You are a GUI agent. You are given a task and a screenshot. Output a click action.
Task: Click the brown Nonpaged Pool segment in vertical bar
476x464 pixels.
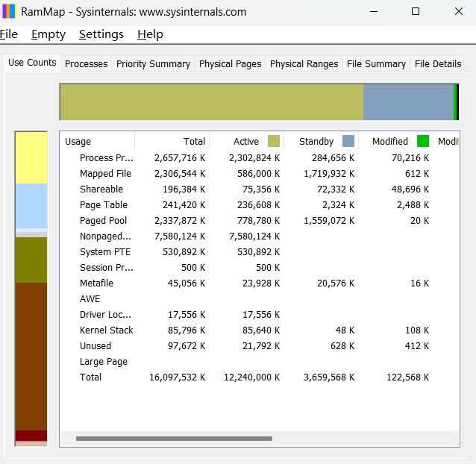pos(31,357)
